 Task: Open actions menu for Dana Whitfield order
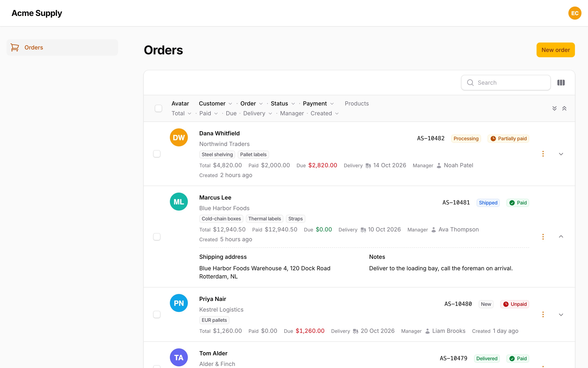coord(543,154)
